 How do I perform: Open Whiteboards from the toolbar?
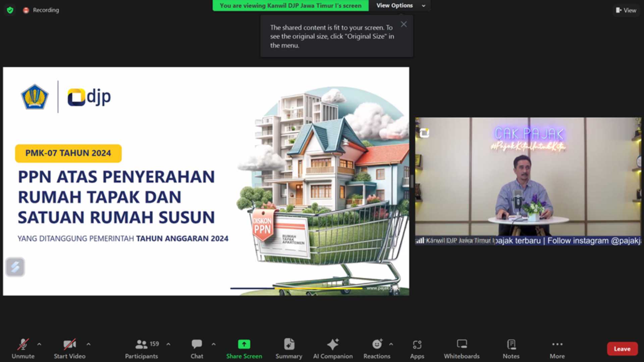click(462, 344)
